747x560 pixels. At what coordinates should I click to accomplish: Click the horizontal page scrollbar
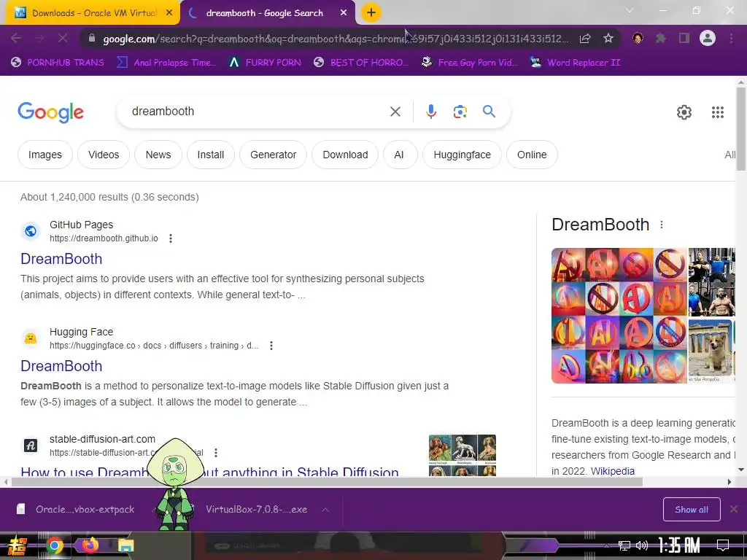pos(327,482)
